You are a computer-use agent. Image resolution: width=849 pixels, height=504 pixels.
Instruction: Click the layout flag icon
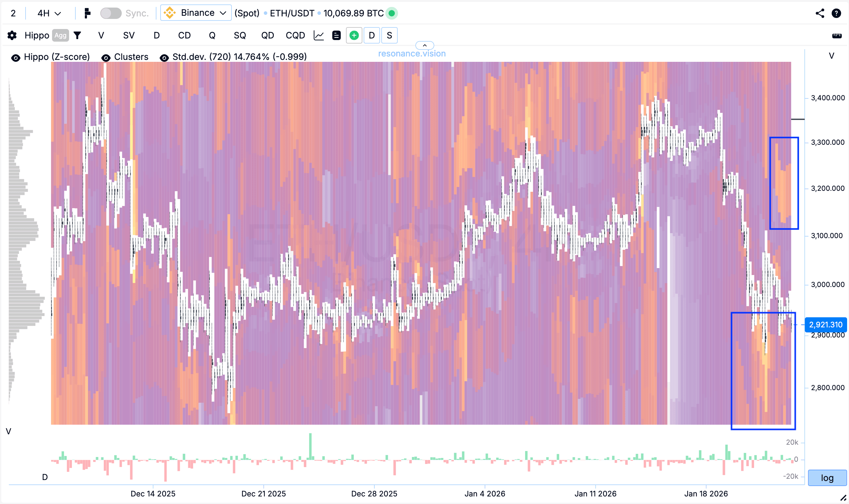[87, 13]
